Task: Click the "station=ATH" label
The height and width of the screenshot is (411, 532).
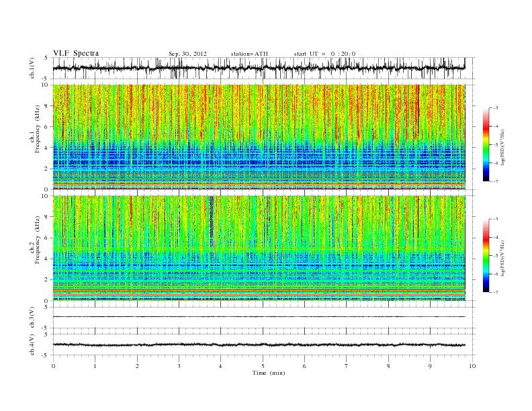Action: (249, 54)
